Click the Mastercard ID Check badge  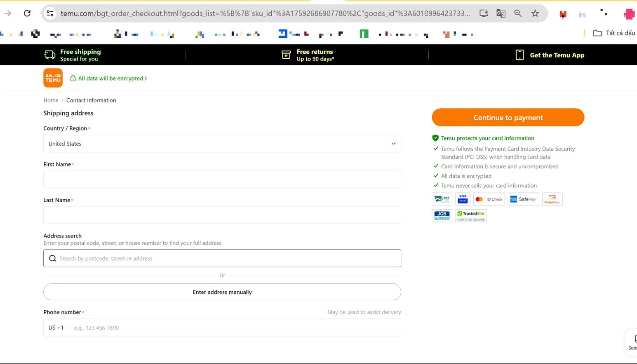(x=489, y=199)
